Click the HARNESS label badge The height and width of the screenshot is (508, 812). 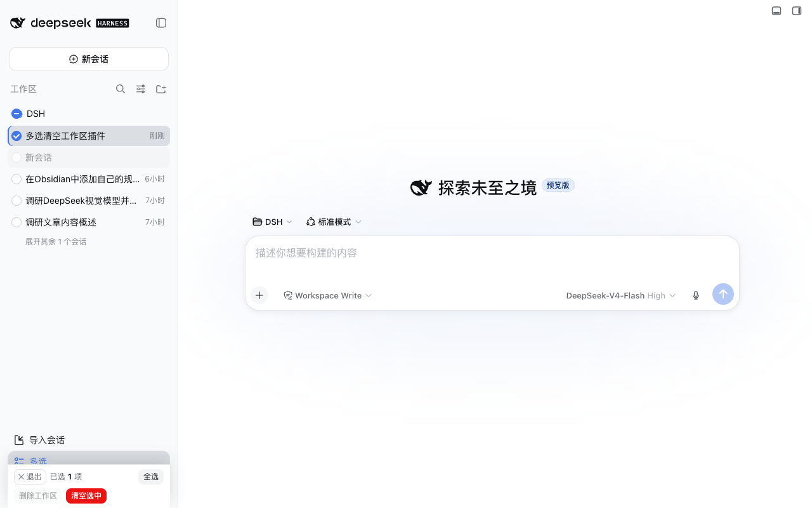pyautogui.click(x=112, y=23)
